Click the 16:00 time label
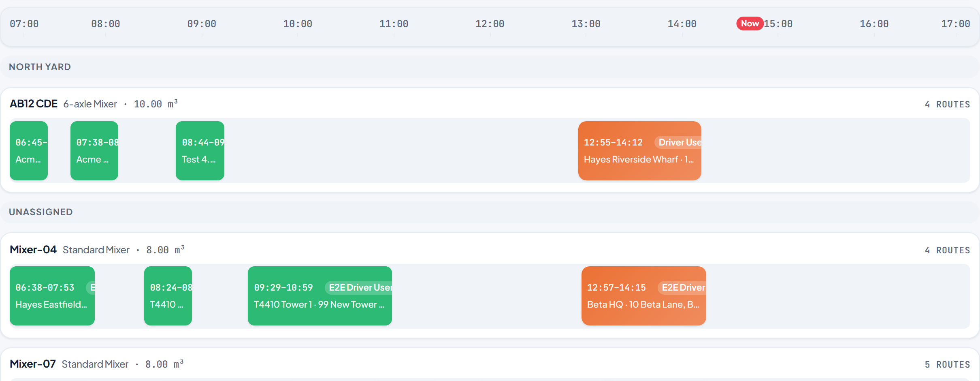 point(874,24)
